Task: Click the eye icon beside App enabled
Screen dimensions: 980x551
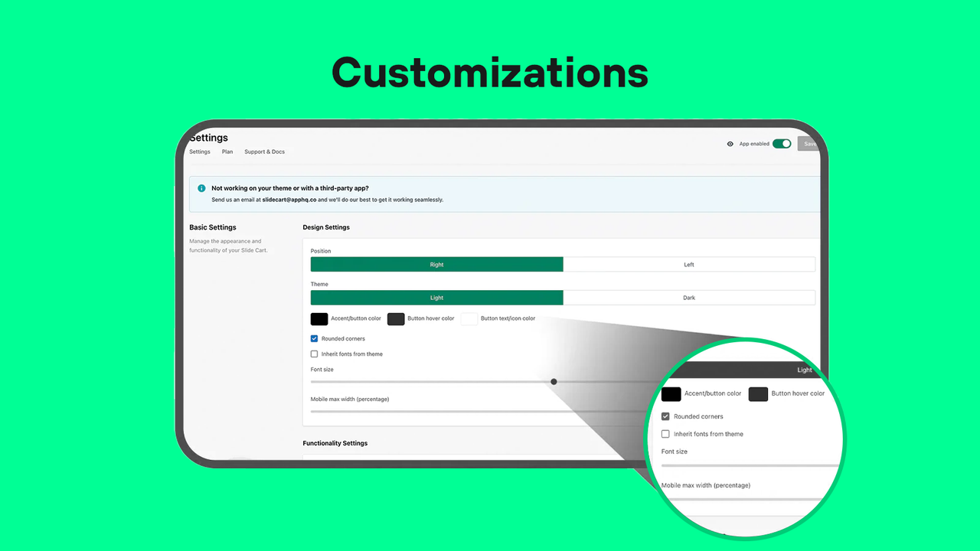Action: coord(730,143)
